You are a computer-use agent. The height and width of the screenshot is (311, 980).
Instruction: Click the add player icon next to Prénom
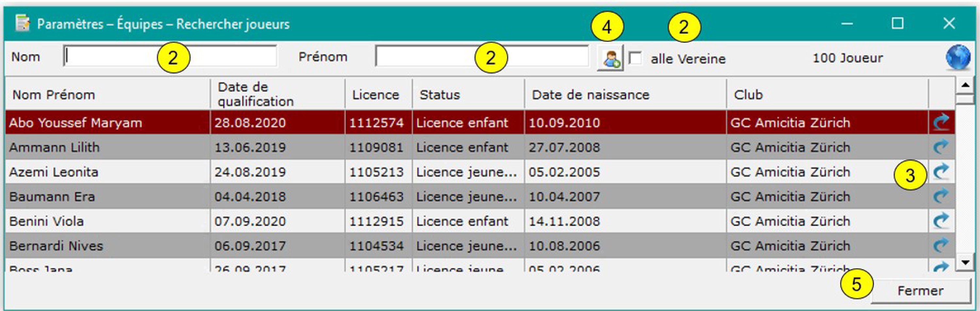(610, 58)
